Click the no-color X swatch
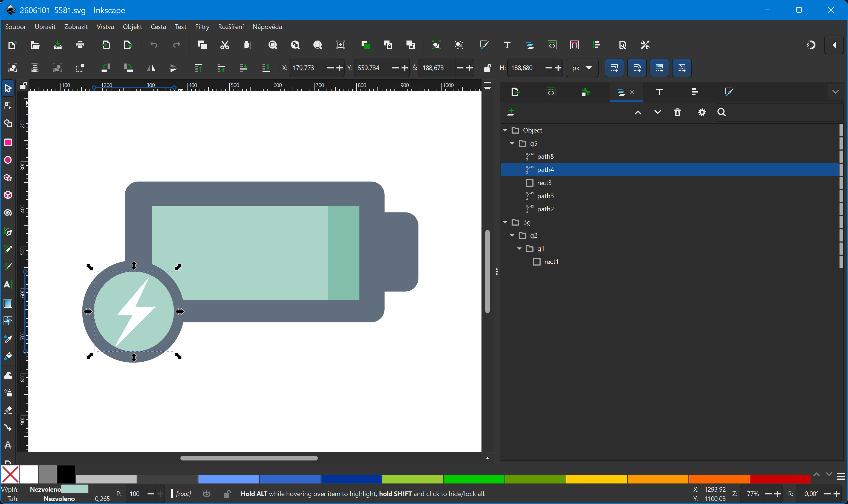Image resolution: width=848 pixels, height=504 pixels. [x=10, y=474]
